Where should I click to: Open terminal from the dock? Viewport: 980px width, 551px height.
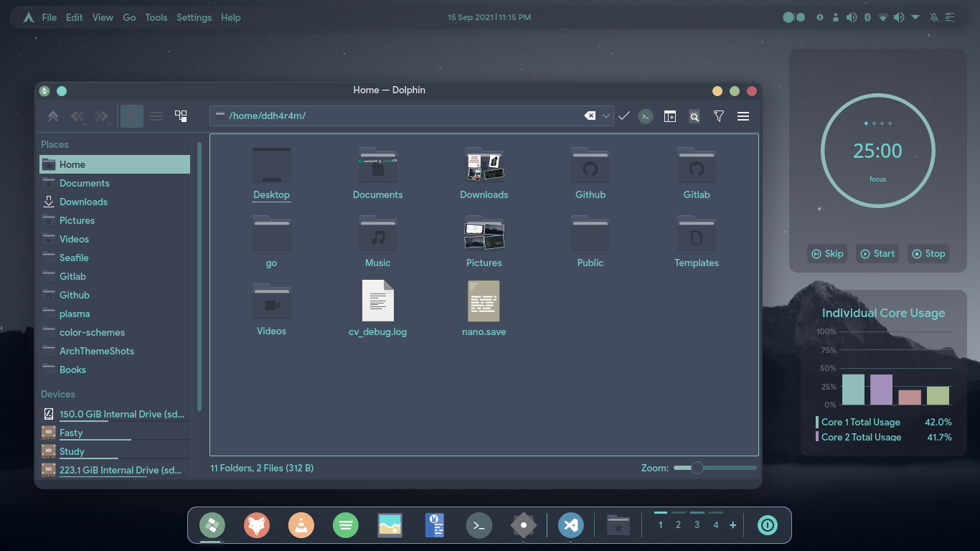click(x=479, y=526)
